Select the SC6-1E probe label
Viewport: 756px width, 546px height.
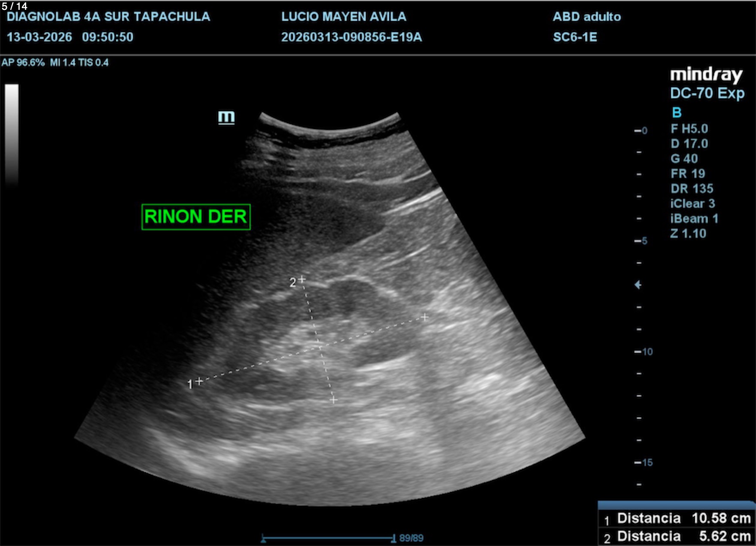(x=575, y=37)
